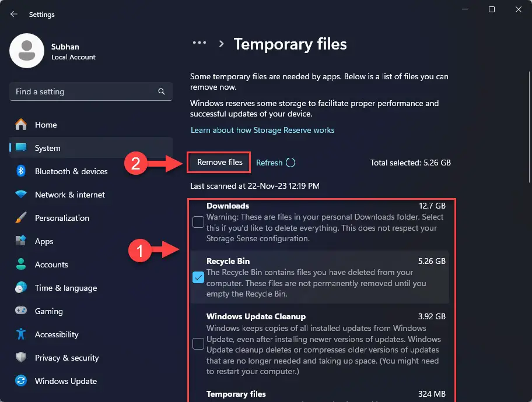Screen dimensions: 532x402
Task: Open Privacy & security settings
Action: point(91,358)
